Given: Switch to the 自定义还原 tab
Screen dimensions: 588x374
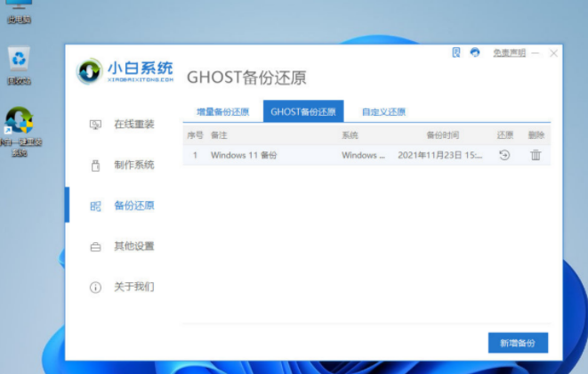Looking at the screenshot, I should coord(383,112).
